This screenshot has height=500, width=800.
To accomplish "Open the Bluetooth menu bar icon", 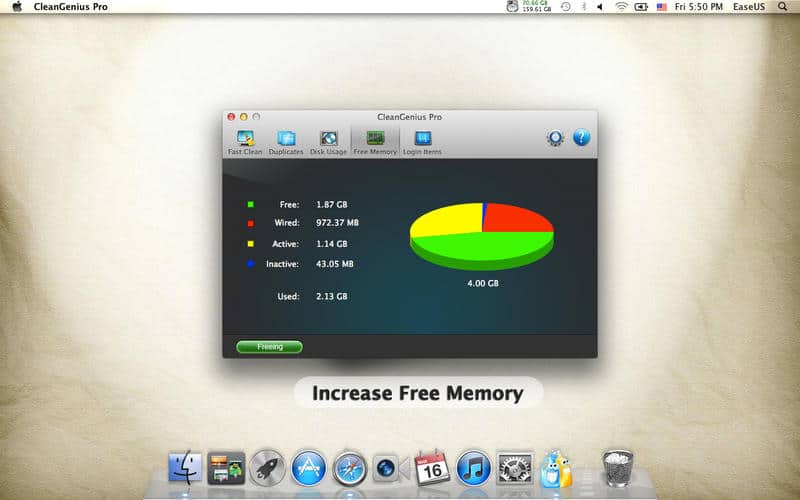I will click(584, 7).
